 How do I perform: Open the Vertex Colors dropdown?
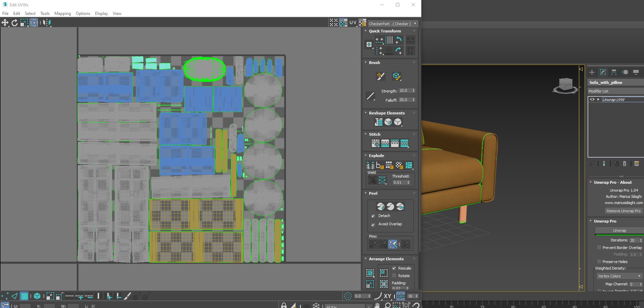coord(619,276)
